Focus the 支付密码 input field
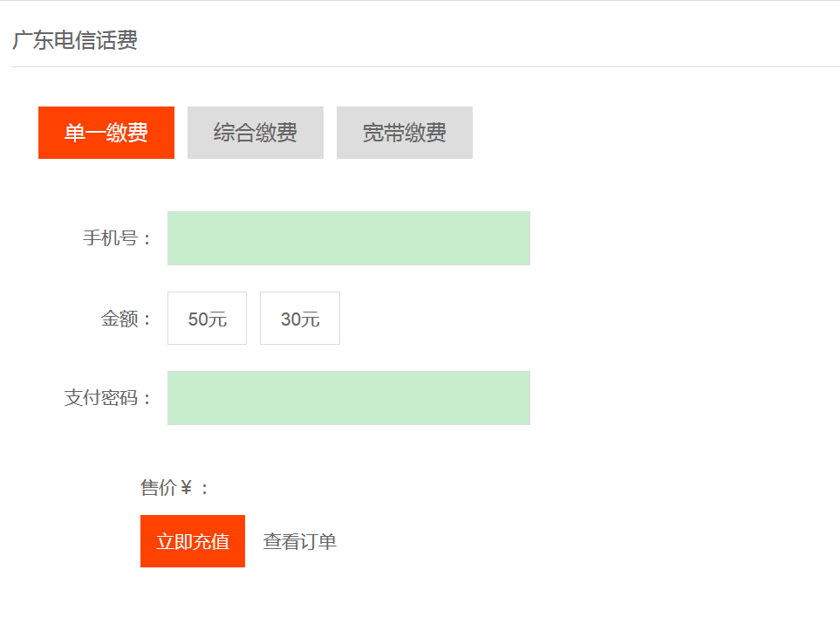The width and height of the screenshot is (840, 625). [349, 398]
